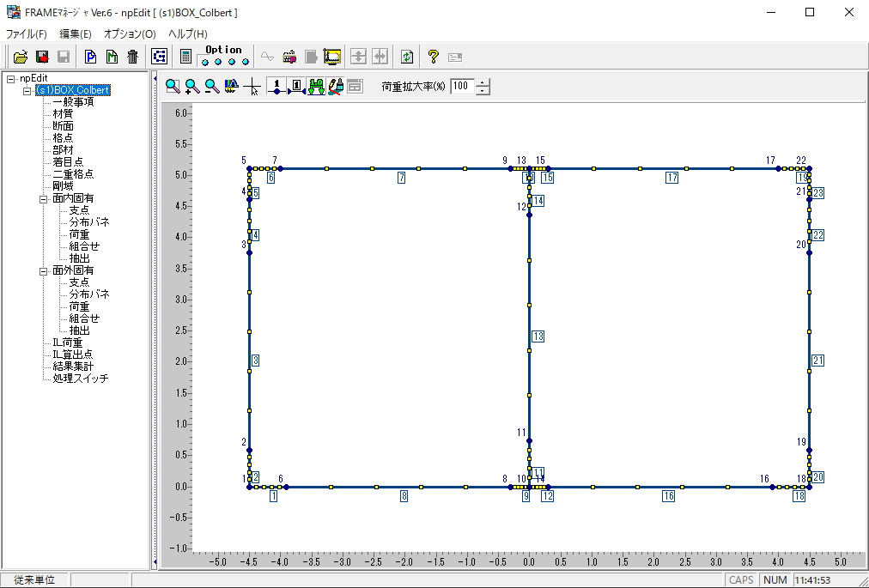The height and width of the screenshot is (588, 869).
Task: Select 処理スイッチ in the tree
Action: 81,379
